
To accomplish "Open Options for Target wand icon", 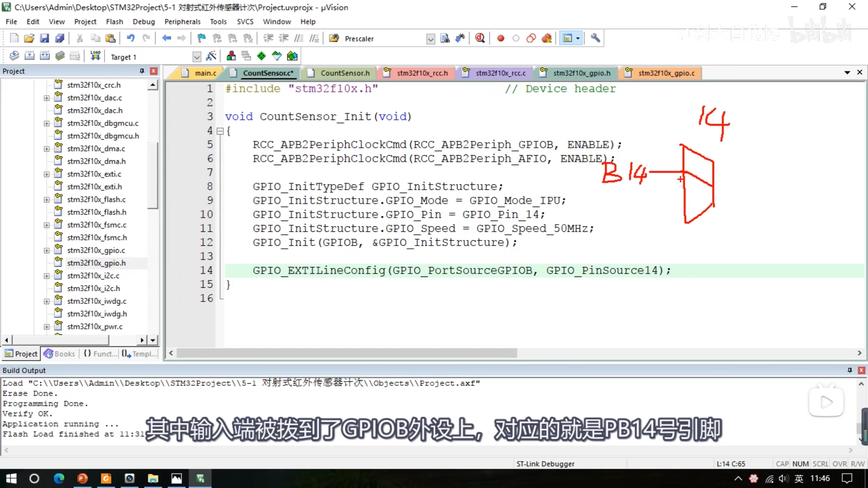I will coord(211,56).
